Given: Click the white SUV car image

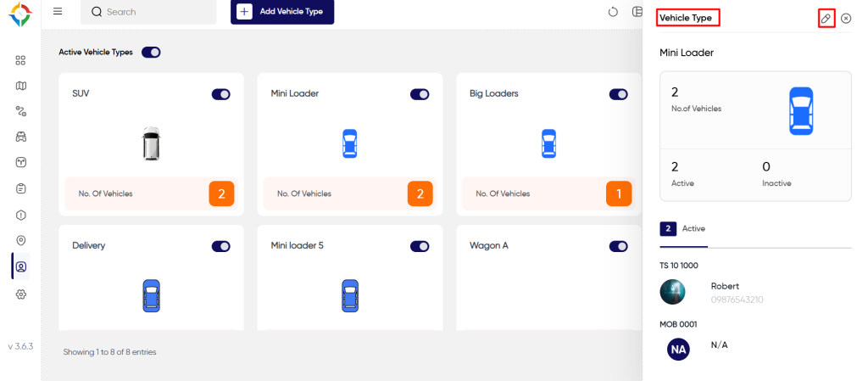Looking at the screenshot, I should click(x=151, y=143).
